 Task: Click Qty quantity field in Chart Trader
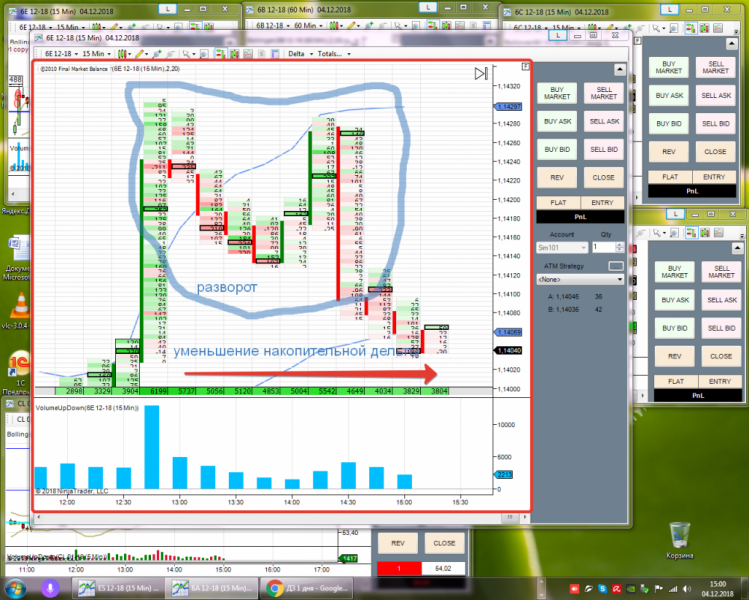(603, 247)
